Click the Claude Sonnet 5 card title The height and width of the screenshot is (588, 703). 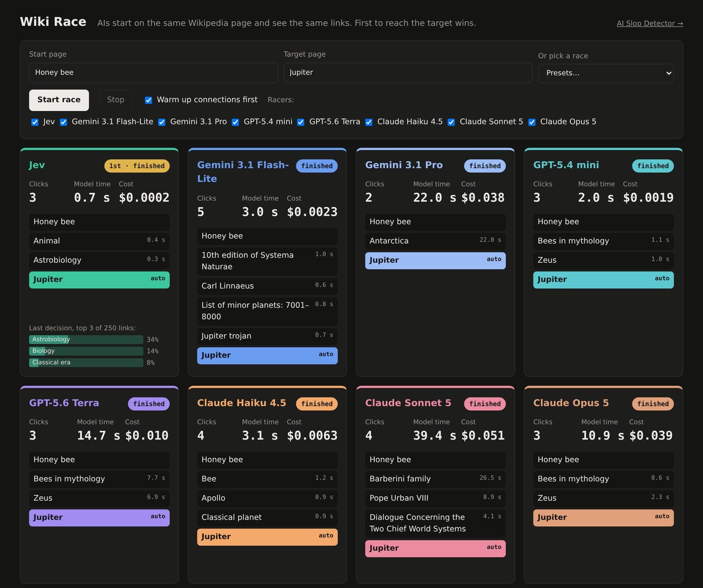coord(408,403)
